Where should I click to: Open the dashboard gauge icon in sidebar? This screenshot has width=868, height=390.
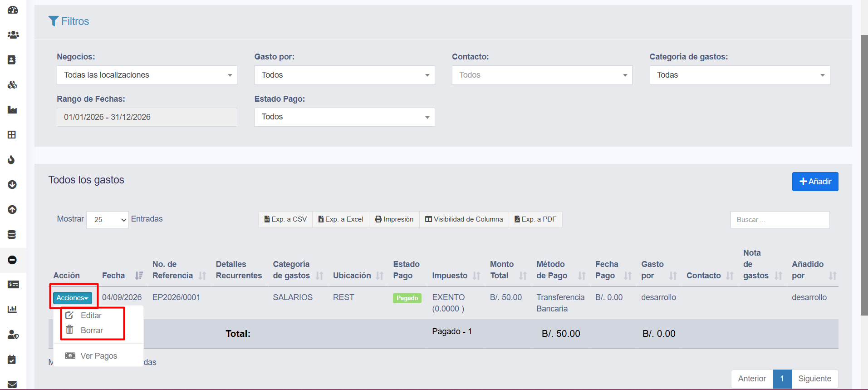coord(13,10)
